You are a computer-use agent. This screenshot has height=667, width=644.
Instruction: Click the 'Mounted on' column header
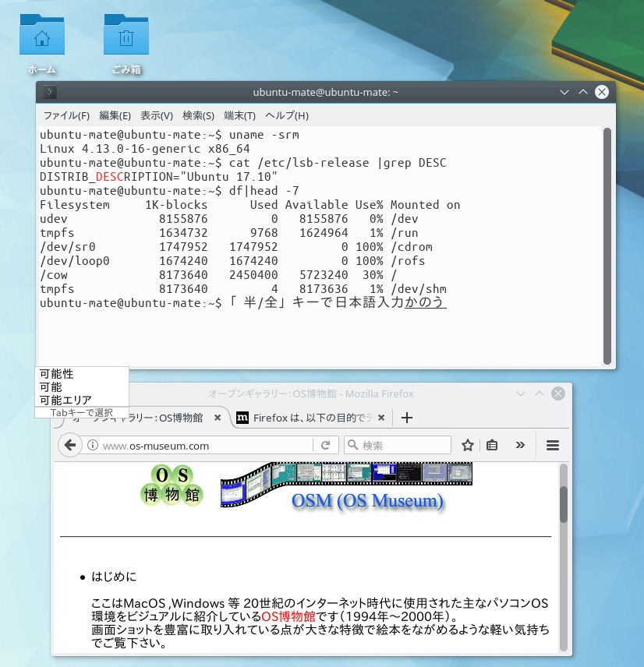coord(425,205)
